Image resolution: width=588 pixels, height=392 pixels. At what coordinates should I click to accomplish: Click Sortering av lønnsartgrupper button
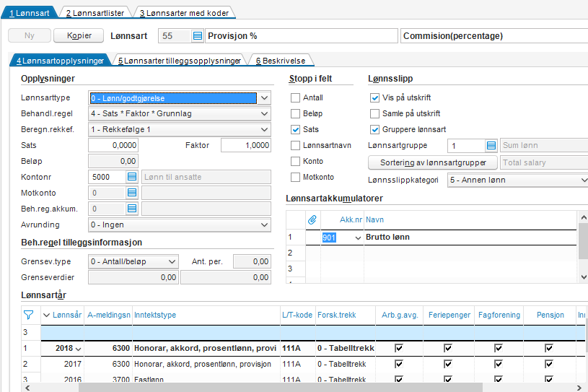tap(433, 162)
